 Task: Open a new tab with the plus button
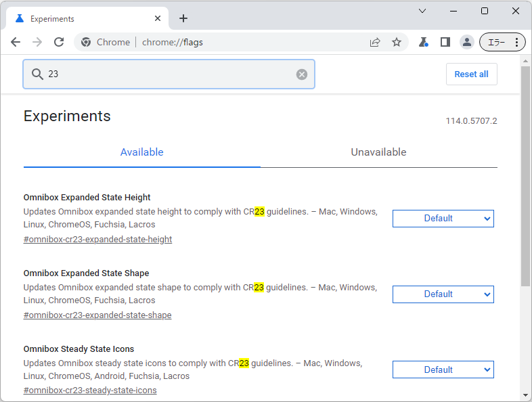pos(183,18)
